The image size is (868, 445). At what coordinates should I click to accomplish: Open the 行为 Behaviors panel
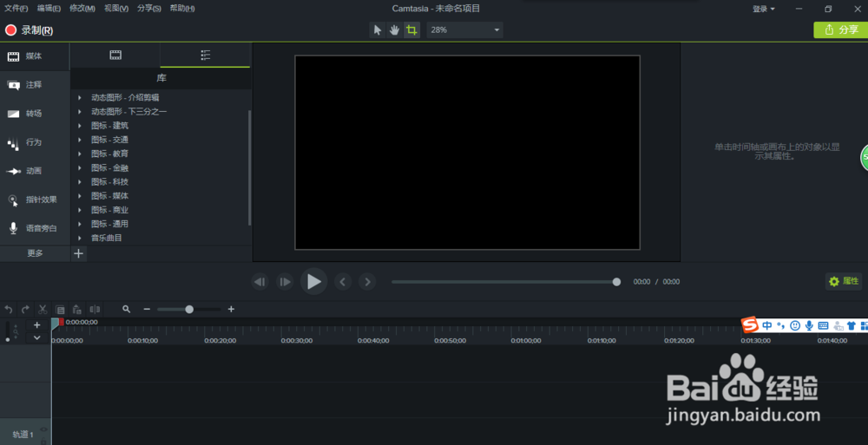pyautogui.click(x=35, y=142)
